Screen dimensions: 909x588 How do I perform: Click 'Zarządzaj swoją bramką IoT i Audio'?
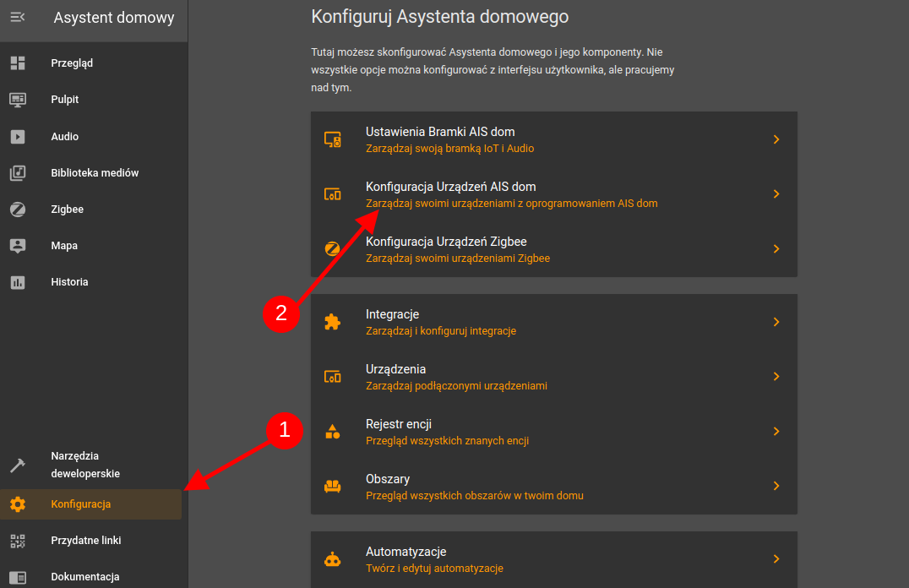450,149
